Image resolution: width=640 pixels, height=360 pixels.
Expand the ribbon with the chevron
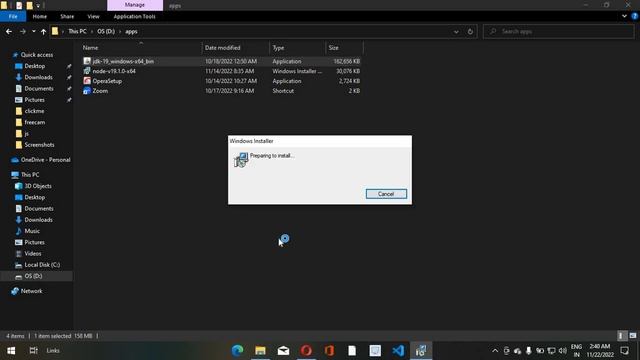coord(624,16)
